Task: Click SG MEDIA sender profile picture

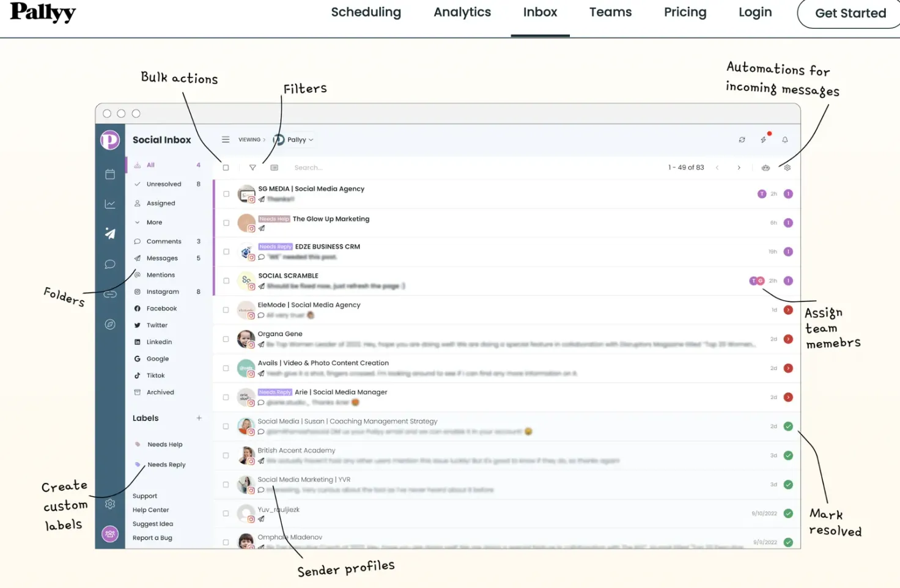Action: 246,194
